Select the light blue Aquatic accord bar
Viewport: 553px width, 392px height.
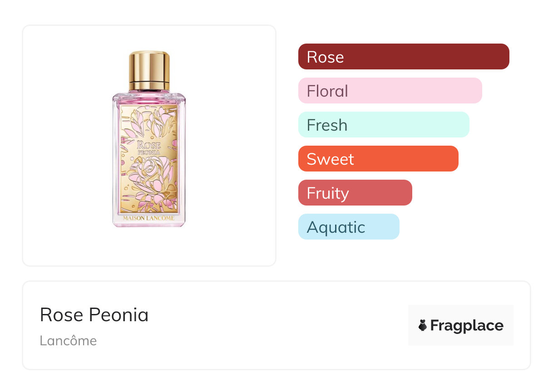pyautogui.click(x=348, y=227)
